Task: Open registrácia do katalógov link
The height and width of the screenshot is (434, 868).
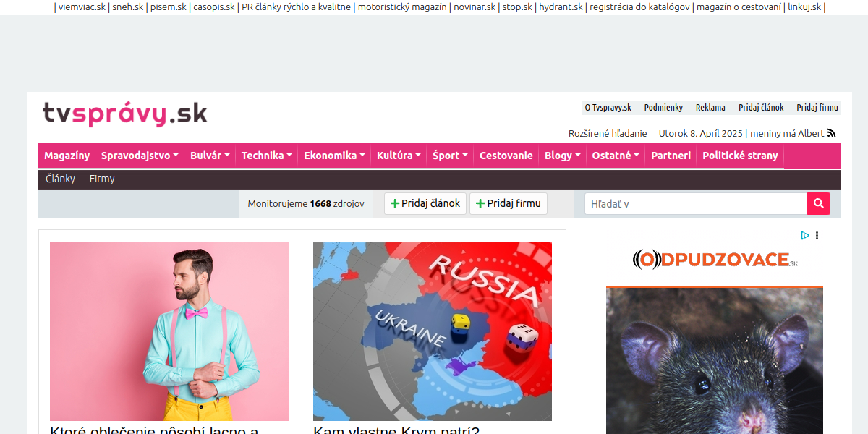Action: (x=640, y=7)
